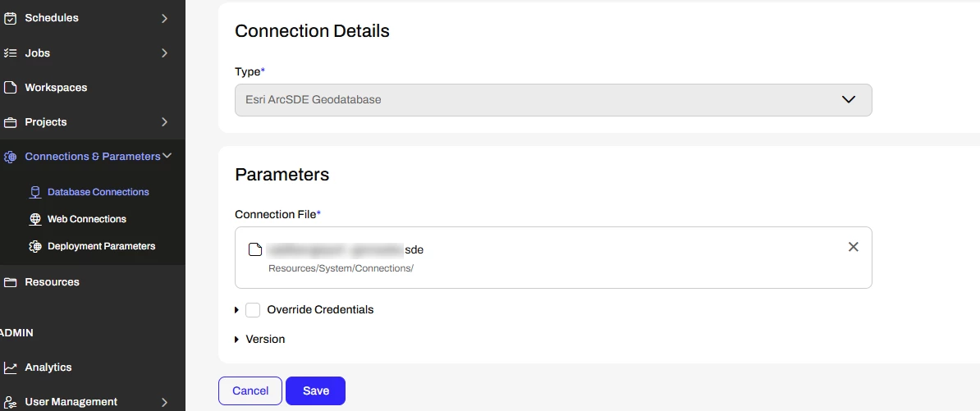Open the Web Connections page

point(86,219)
